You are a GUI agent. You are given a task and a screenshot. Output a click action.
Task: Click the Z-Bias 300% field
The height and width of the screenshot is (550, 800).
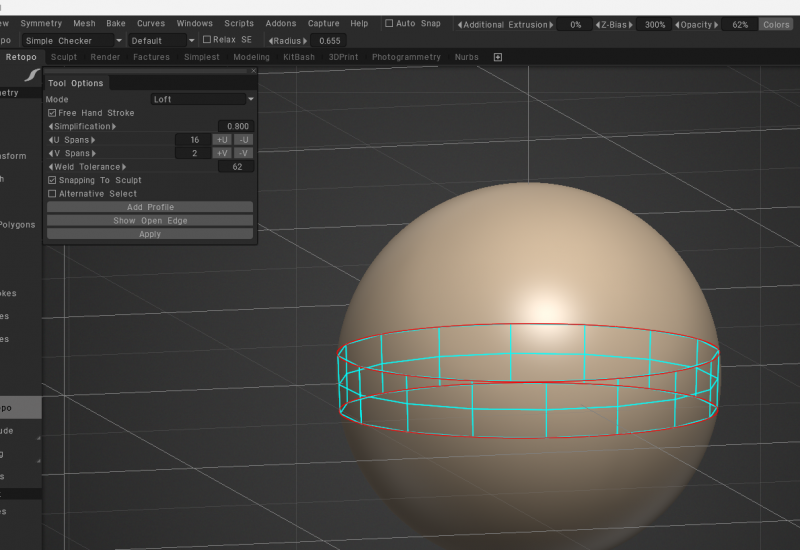tap(655, 24)
